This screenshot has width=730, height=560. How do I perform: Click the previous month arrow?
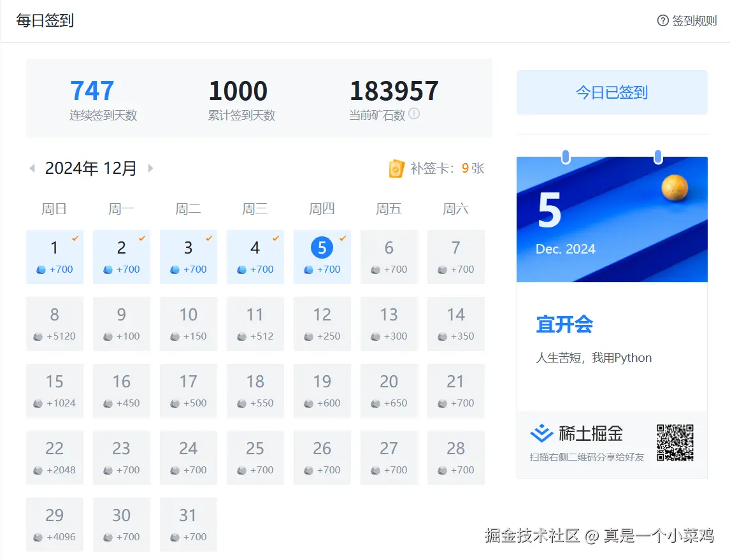[x=31, y=168]
